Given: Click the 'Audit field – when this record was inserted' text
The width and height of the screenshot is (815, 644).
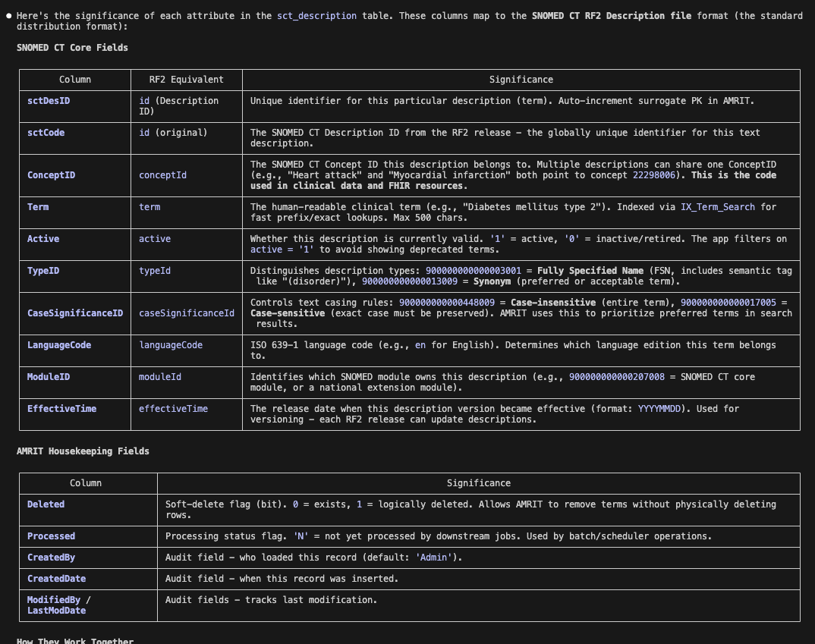Looking at the screenshot, I should click(282, 579).
